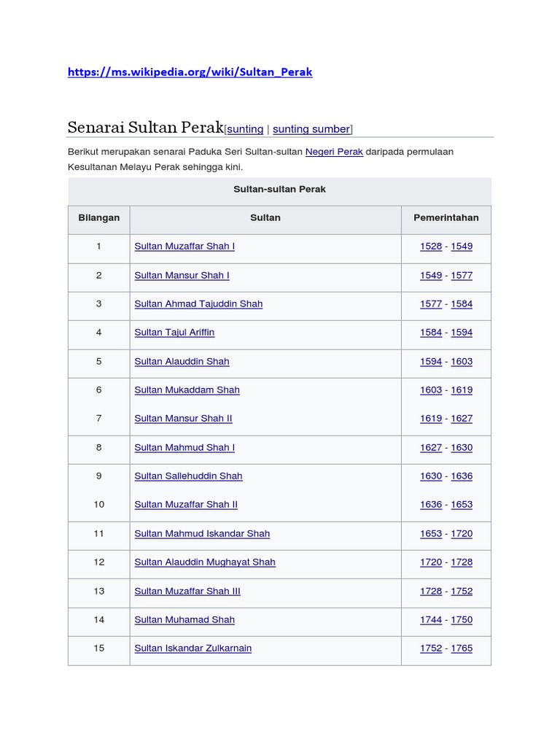Open Sultan Mansur Shah II link
The width and height of the screenshot is (560, 747).
click(x=183, y=418)
